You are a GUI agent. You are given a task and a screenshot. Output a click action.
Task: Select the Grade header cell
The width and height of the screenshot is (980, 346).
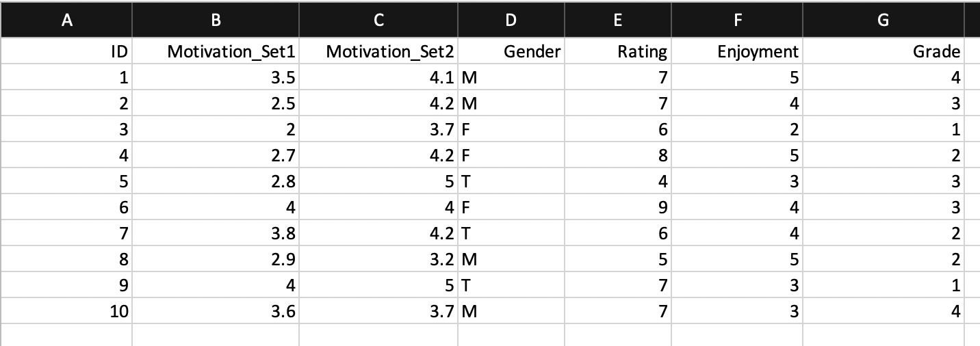pyautogui.click(x=883, y=52)
